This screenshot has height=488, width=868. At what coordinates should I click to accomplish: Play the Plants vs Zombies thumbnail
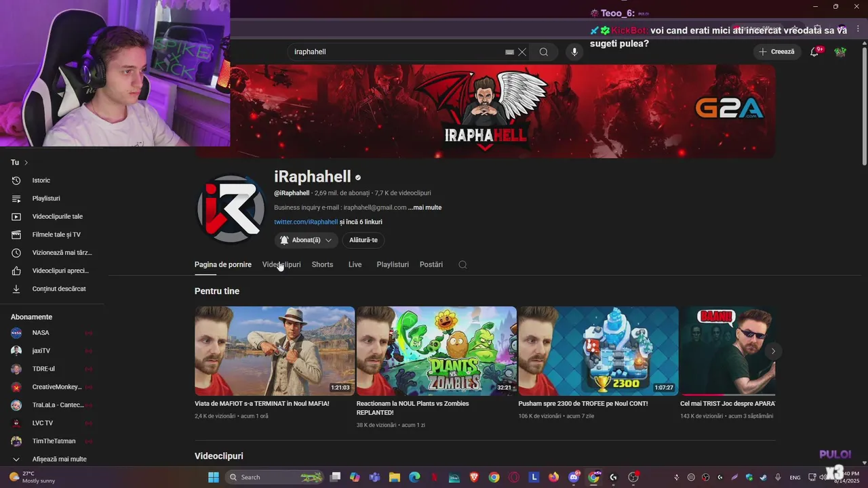pos(437,351)
